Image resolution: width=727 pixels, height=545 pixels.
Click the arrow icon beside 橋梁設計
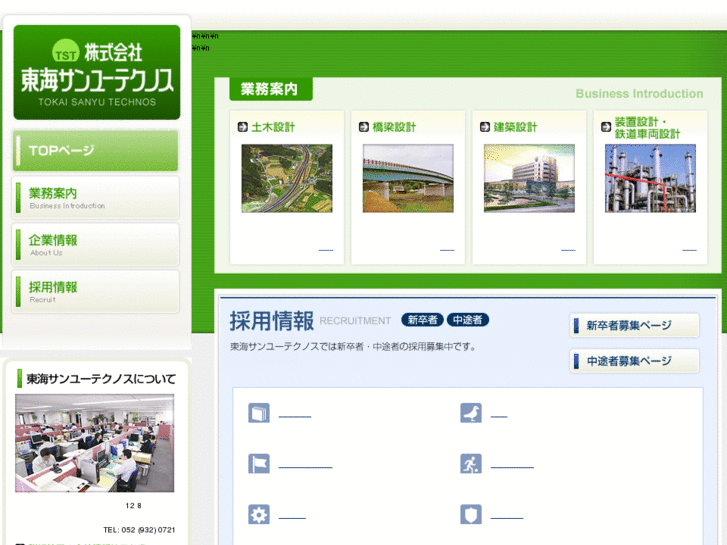[x=364, y=127]
